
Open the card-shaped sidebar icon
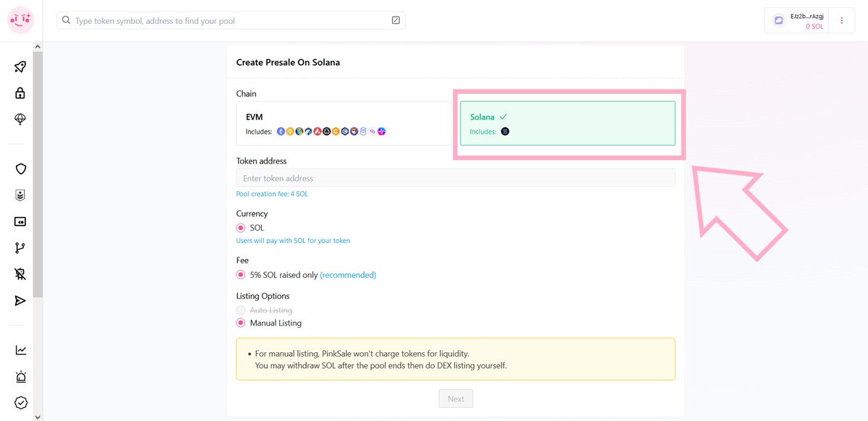coord(20,221)
